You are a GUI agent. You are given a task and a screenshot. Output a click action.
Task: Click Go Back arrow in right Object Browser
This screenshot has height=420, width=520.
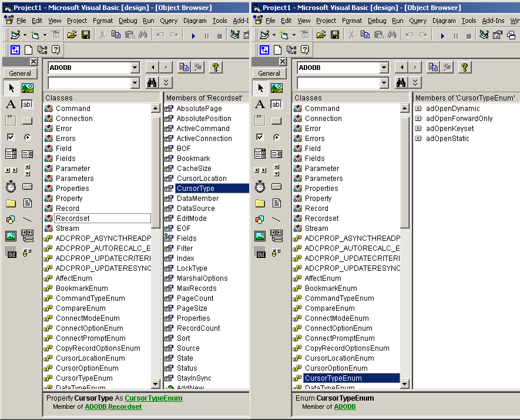(402, 68)
